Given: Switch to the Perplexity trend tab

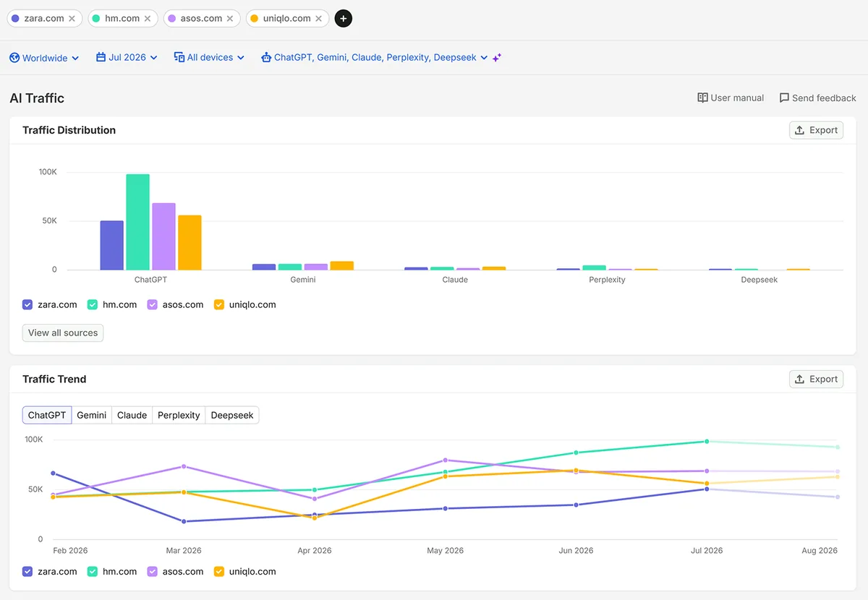Looking at the screenshot, I should (x=179, y=415).
